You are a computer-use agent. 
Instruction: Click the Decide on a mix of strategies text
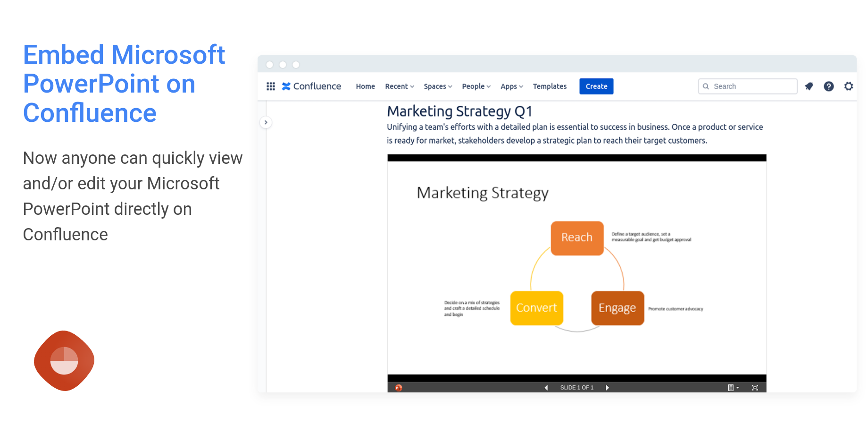pyautogui.click(x=472, y=308)
